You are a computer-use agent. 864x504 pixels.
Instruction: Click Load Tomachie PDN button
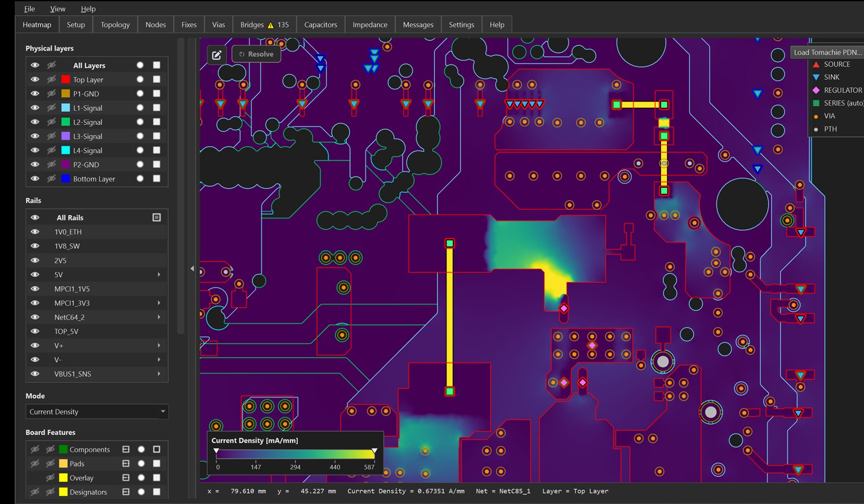[x=827, y=52]
